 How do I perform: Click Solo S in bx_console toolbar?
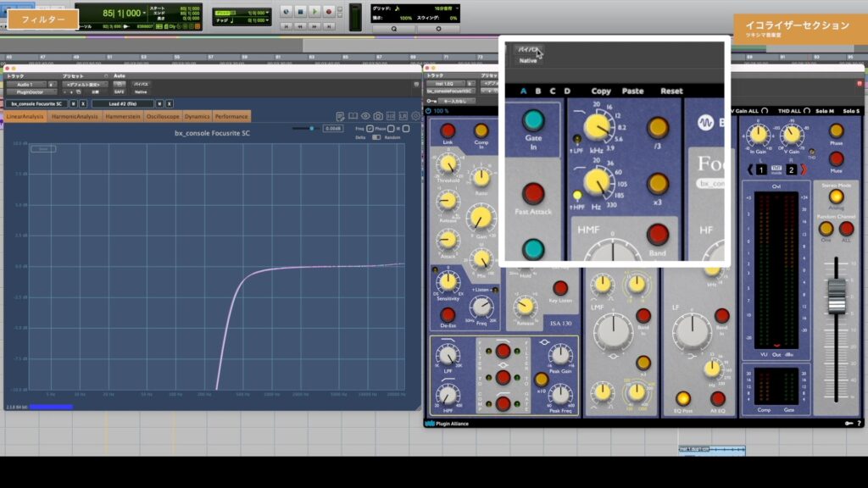click(851, 111)
